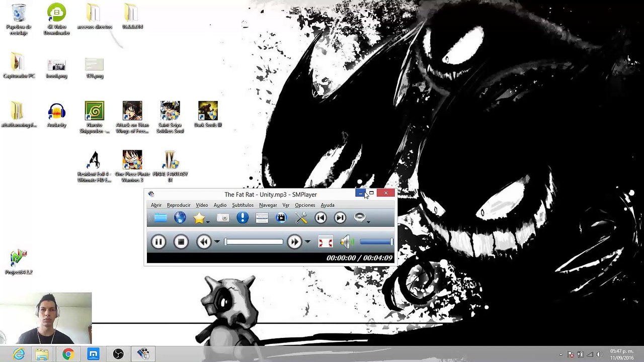Select the attatitanwingsf... folder on desktop
This screenshot has width=644, height=362.
pyautogui.click(x=19, y=115)
